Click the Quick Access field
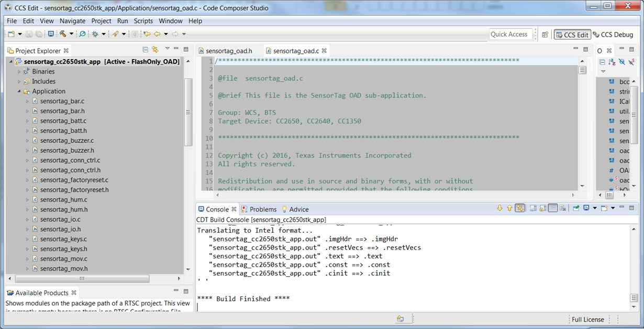 coord(510,35)
